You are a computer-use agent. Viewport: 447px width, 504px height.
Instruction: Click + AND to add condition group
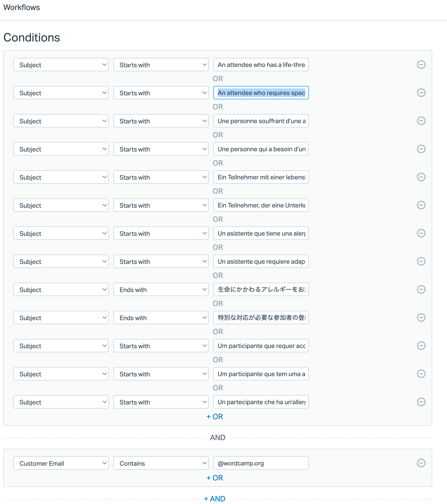point(214,498)
